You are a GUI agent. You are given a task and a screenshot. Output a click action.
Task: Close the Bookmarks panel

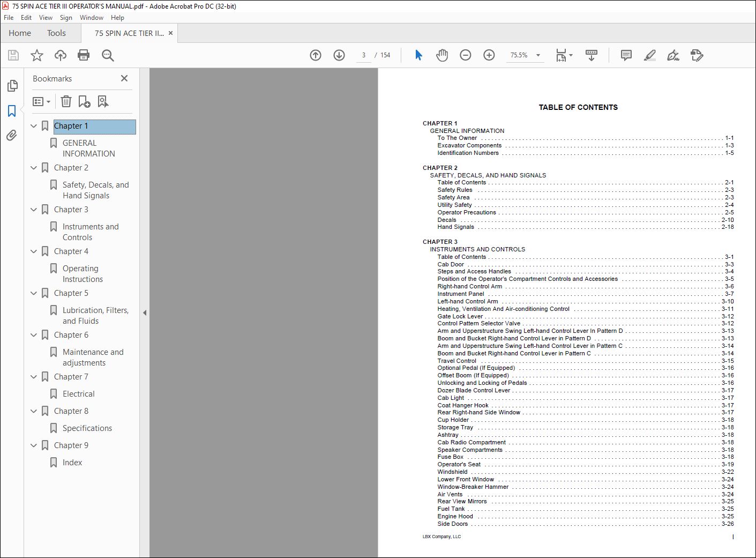[x=124, y=78]
